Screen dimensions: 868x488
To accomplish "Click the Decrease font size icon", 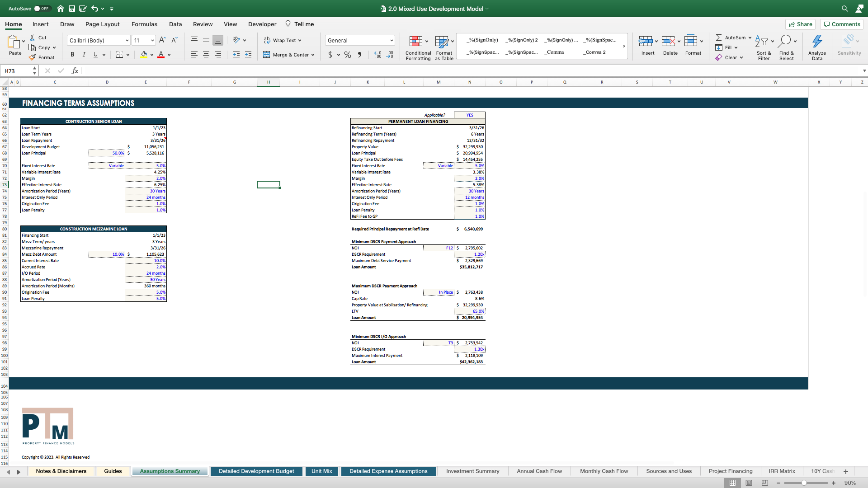I will pyautogui.click(x=175, y=40).
